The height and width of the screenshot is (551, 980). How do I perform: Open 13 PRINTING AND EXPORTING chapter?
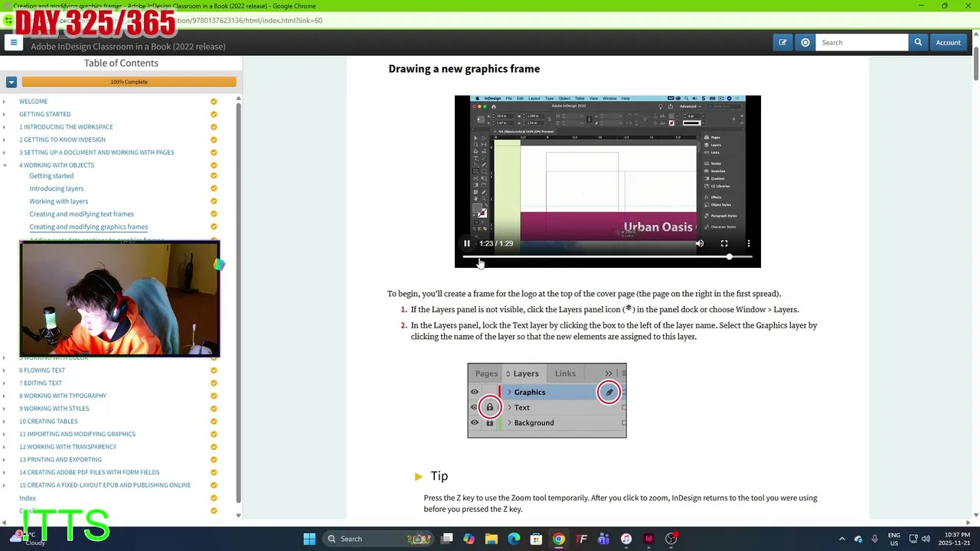pos(60,460)
